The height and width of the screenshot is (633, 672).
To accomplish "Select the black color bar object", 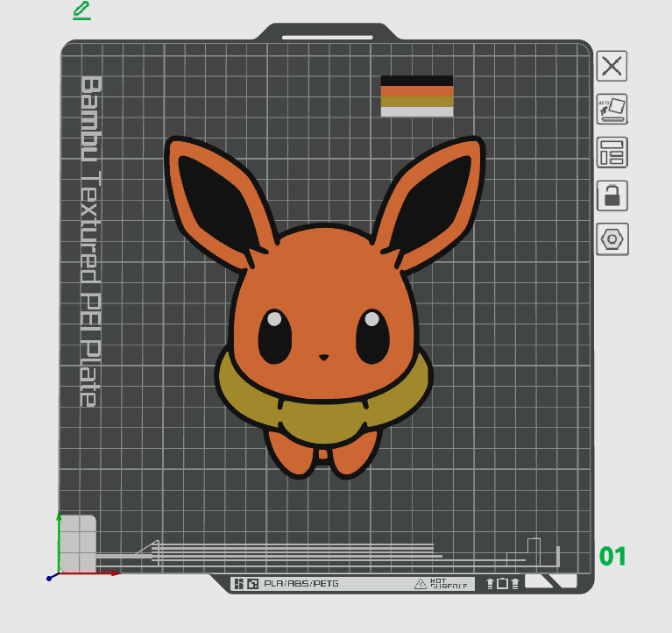I will [x=417, y=81].
